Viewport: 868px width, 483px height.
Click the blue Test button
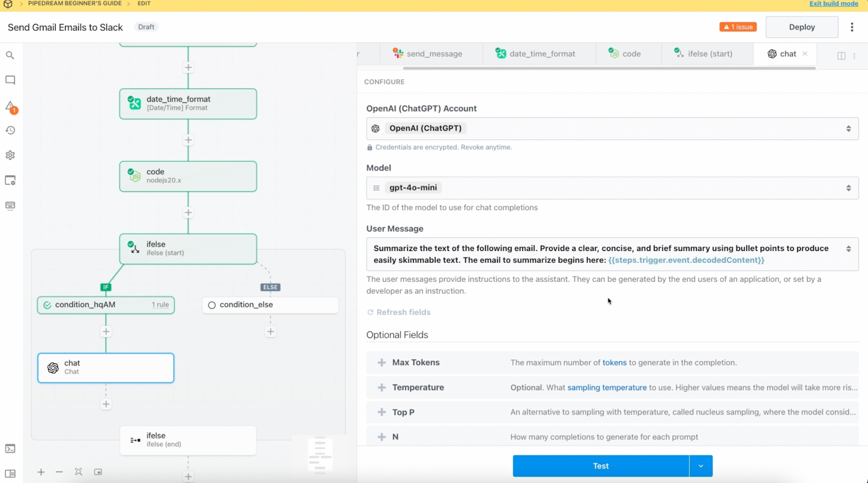[x=601, y=466]
